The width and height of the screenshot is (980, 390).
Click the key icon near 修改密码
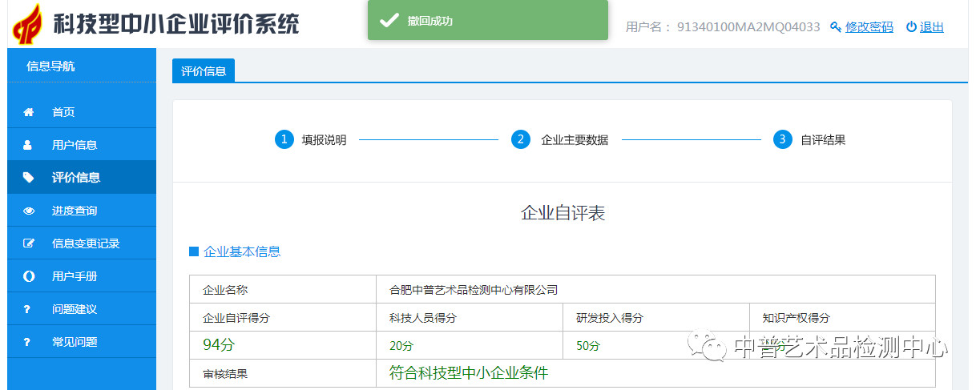[836, 26]
